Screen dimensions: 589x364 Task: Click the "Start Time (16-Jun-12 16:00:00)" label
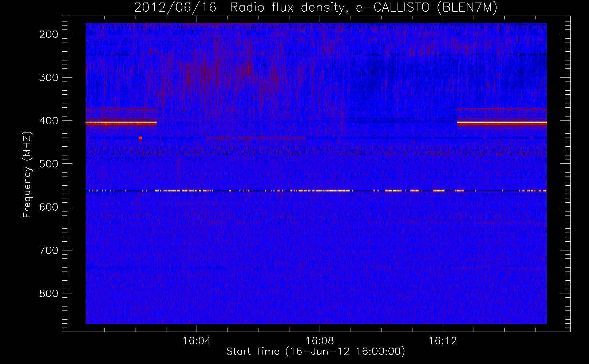click(316, 352)
